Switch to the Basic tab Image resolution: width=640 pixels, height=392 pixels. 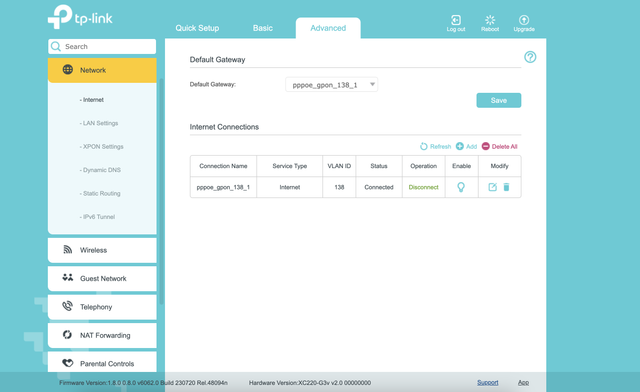[x=262, y=28]
